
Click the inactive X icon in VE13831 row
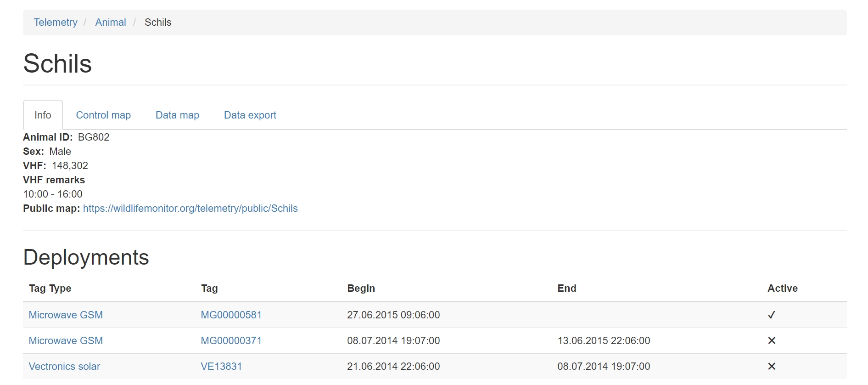771,366
